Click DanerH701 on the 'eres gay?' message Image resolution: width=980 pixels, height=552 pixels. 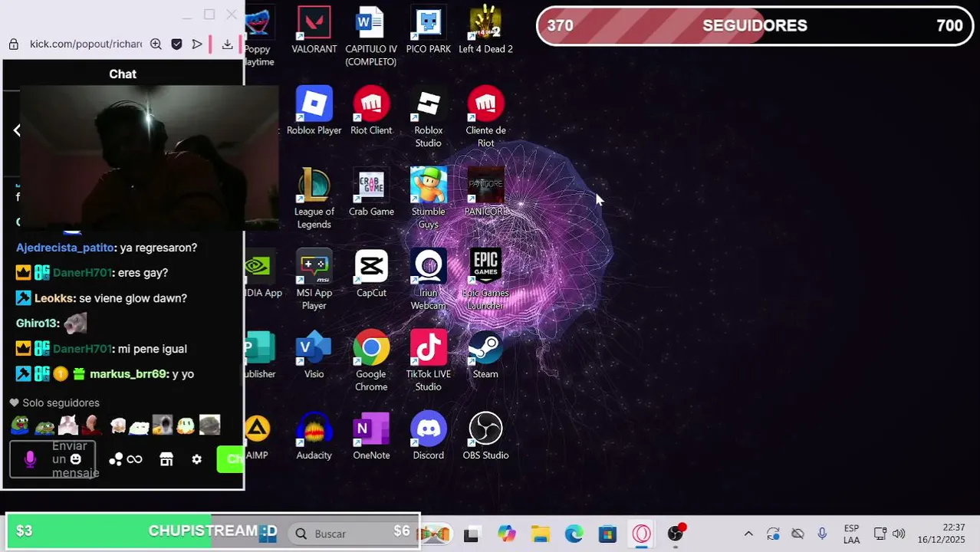[81, 273]
